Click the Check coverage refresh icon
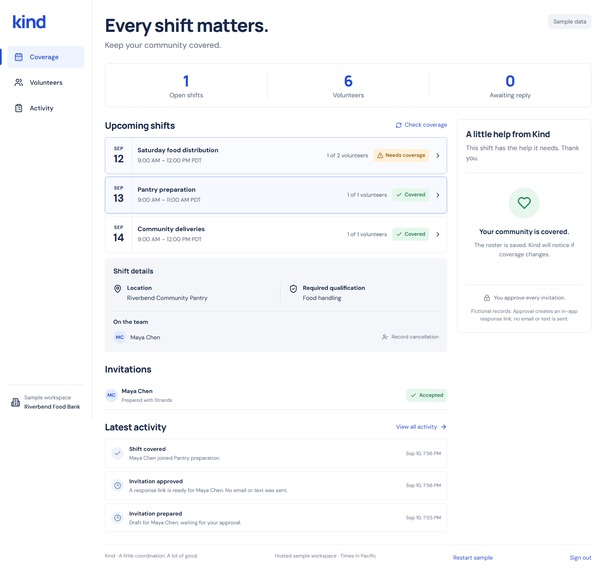The width and height of the screenshot is (604, 573). (398, 125)
